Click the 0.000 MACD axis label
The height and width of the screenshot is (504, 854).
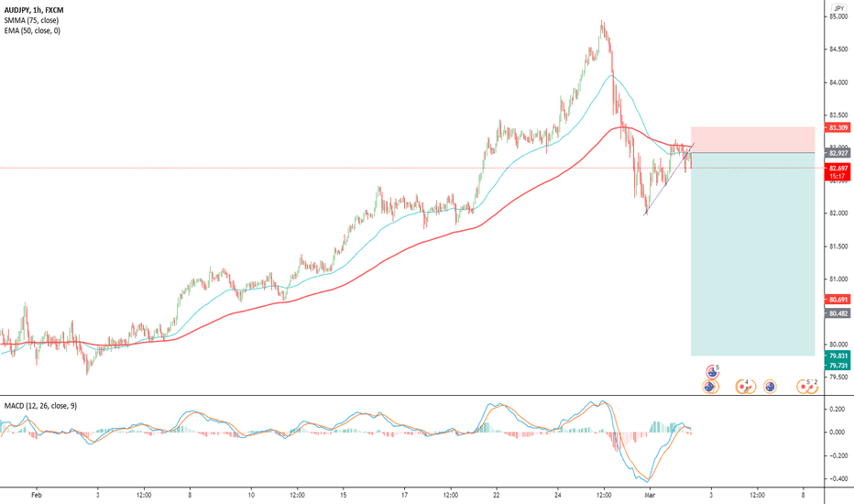(838, 433)
